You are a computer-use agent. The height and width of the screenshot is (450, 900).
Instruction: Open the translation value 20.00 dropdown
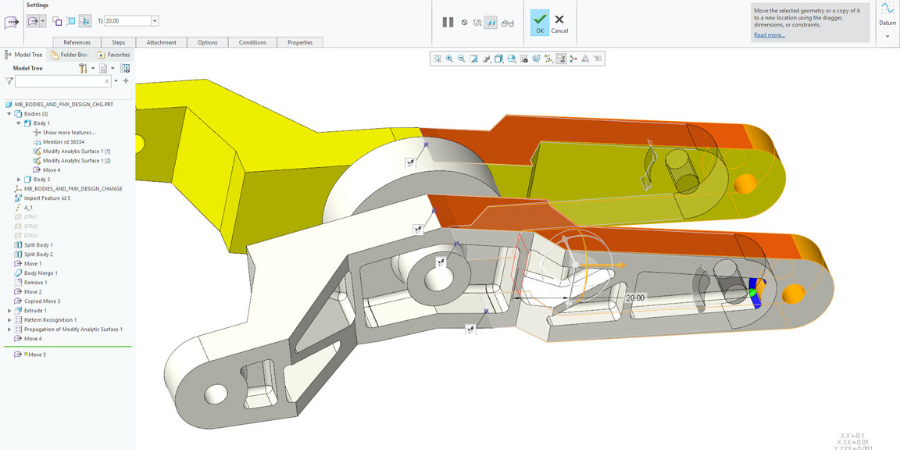click(x=155, y=21)
